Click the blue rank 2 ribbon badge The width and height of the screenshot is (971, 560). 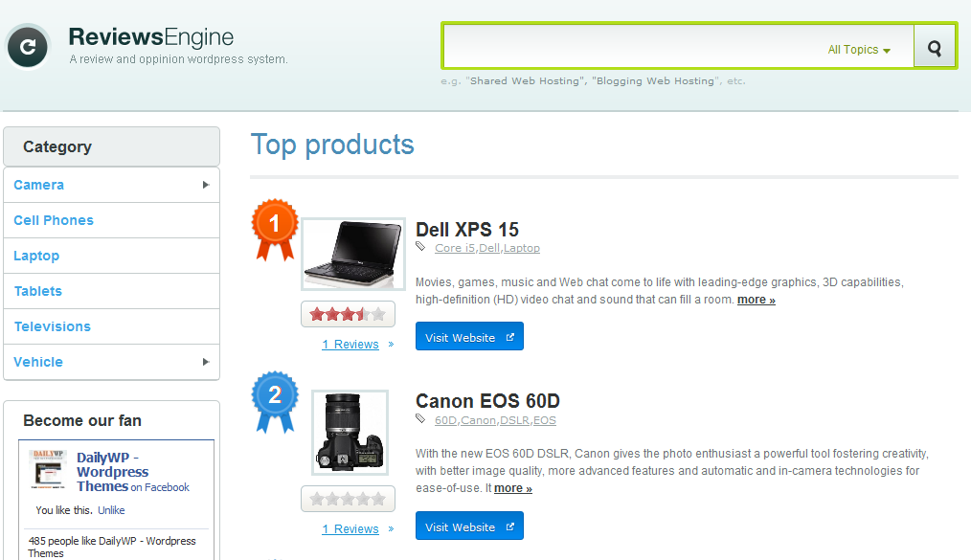pos(274,402)
